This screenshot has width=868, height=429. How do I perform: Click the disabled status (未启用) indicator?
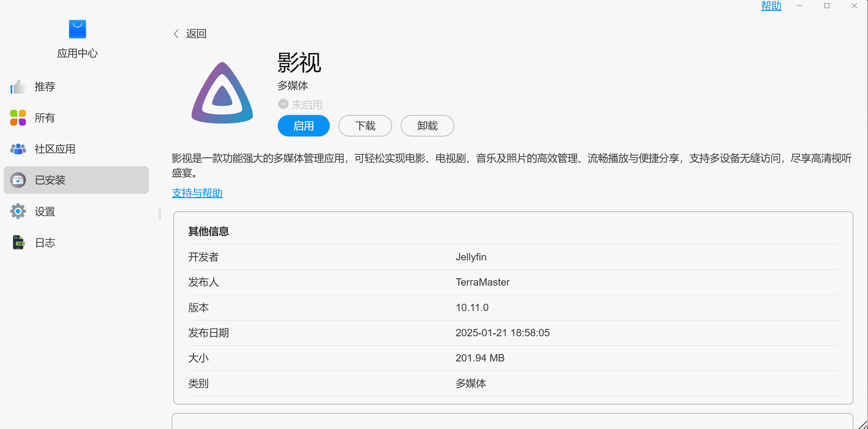[x=300, y=105]
